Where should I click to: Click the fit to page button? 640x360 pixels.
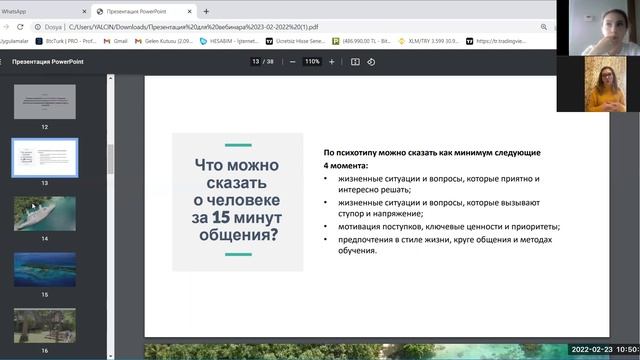(355, 62)
